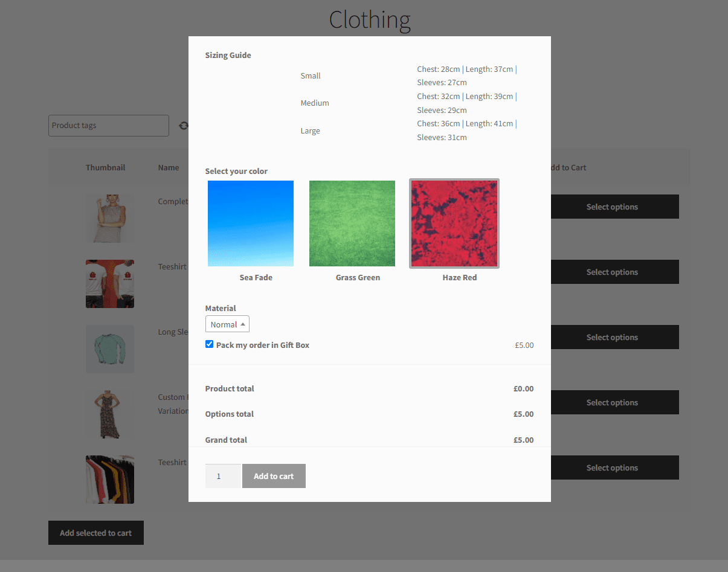Click Select options in the Teeshirt row with red thumbnail
This screenshot has height=572, width=728.
[x=612, y=272]
